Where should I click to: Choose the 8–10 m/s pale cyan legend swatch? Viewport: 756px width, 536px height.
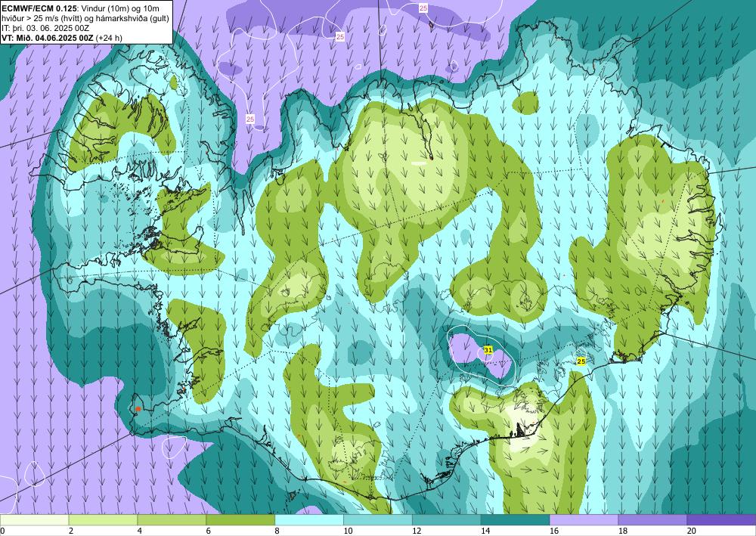pos(309,520)
